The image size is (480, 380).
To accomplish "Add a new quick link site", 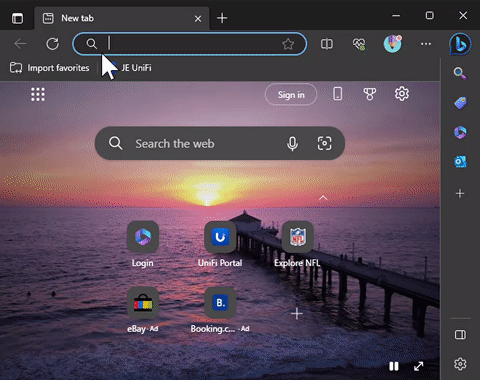I will 297,314.
